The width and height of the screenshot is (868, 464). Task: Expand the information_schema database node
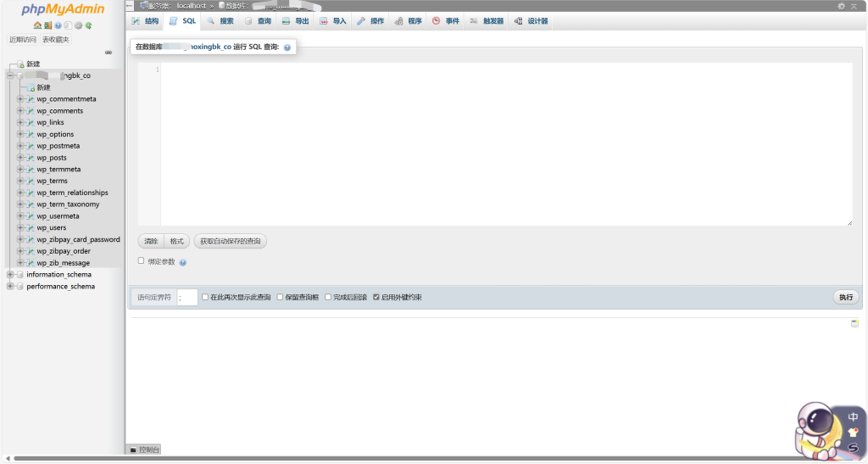10,275
